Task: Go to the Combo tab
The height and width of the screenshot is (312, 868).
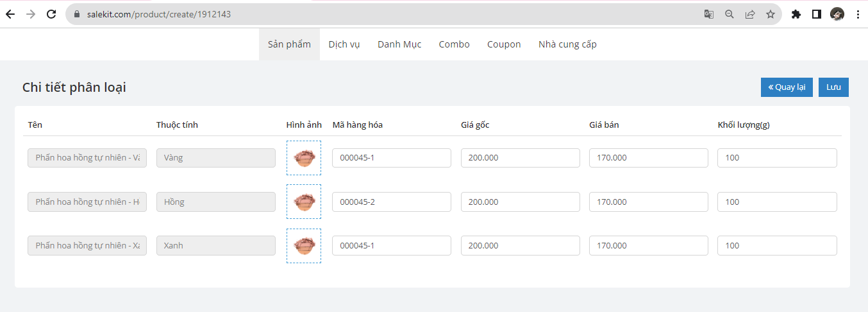Action: pos(454,44)
